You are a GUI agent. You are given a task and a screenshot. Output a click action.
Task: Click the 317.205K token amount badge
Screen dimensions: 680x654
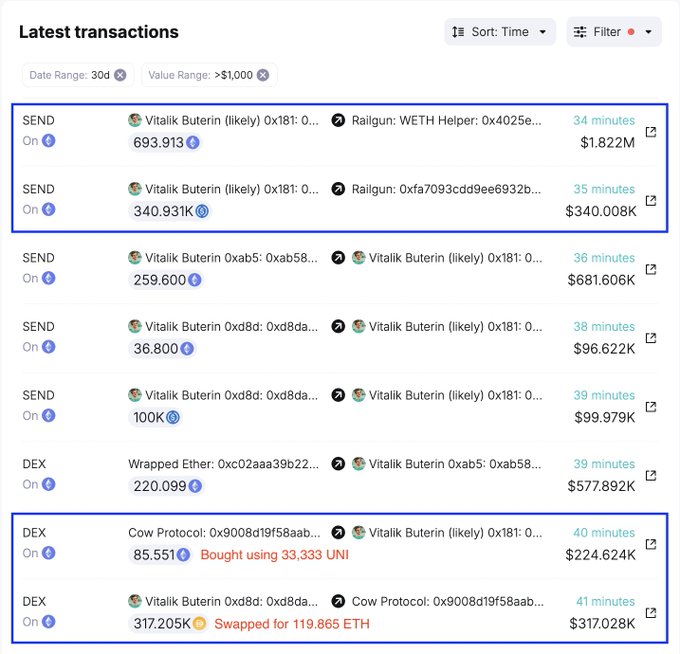pos(169,623)
